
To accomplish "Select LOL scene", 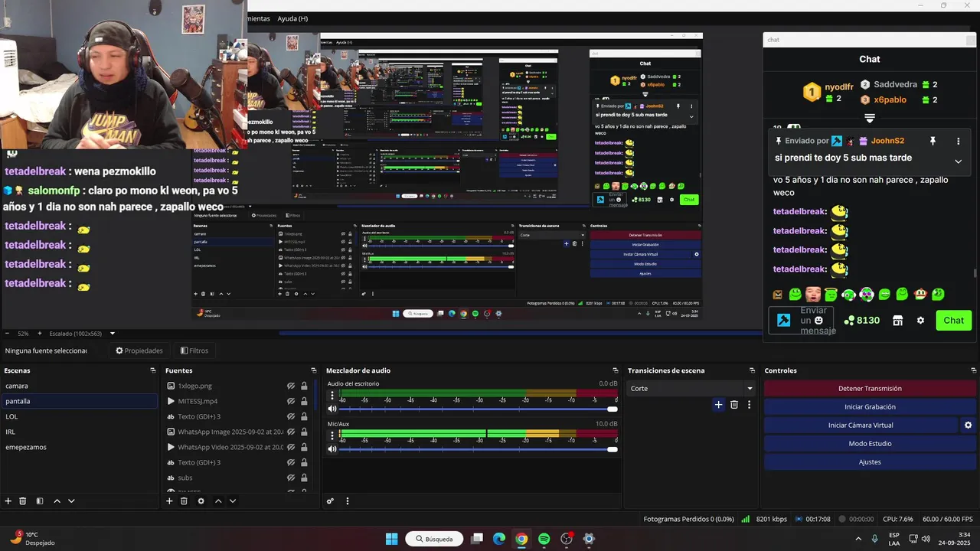I will 79,416.
